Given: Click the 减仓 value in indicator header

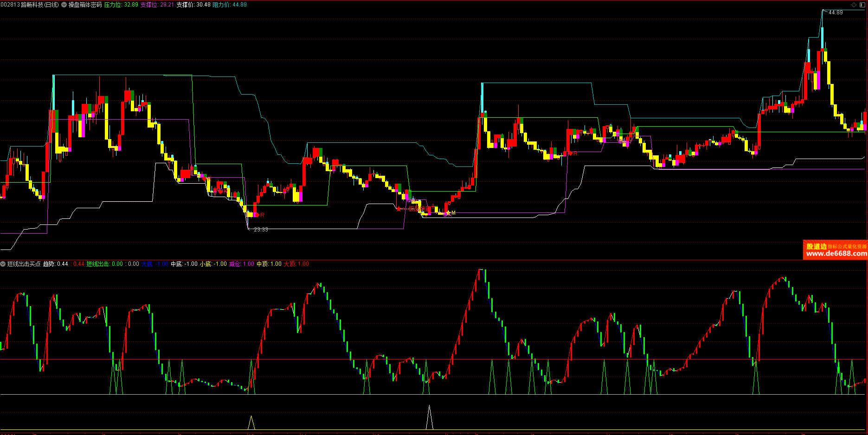Looking at the screenshot, I should pos(242,264).
